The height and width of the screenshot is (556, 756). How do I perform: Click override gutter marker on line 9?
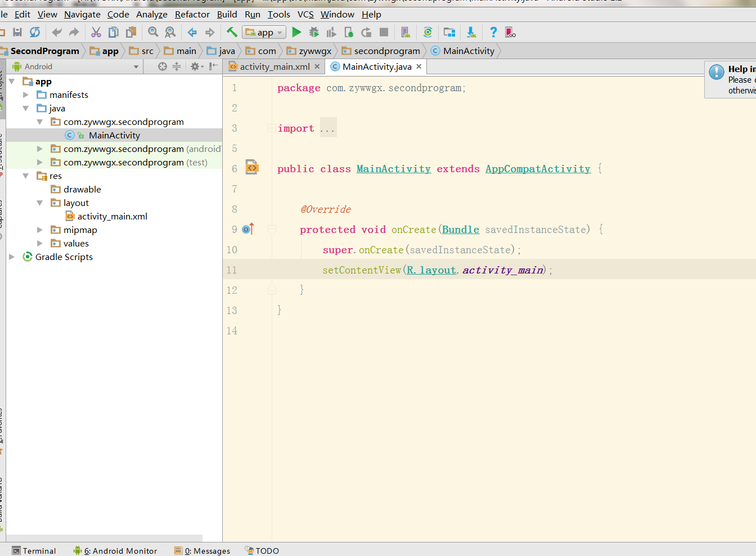(x=248, y=229)
